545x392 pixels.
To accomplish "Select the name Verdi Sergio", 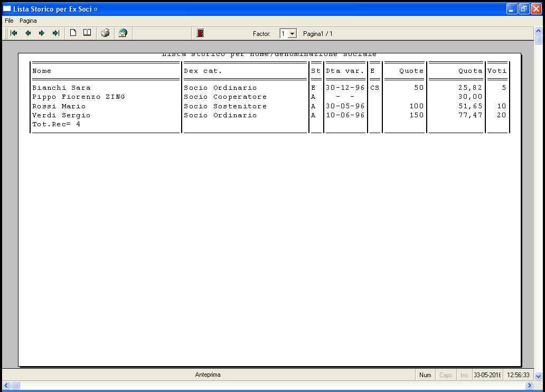I will pos(61,115).
